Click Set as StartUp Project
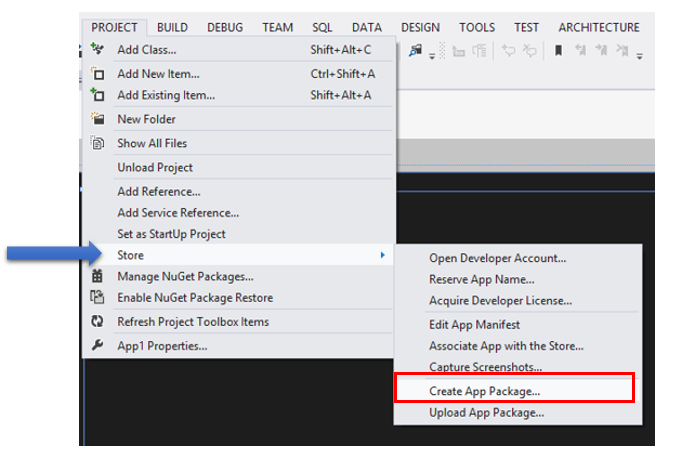 pos(171,234)
